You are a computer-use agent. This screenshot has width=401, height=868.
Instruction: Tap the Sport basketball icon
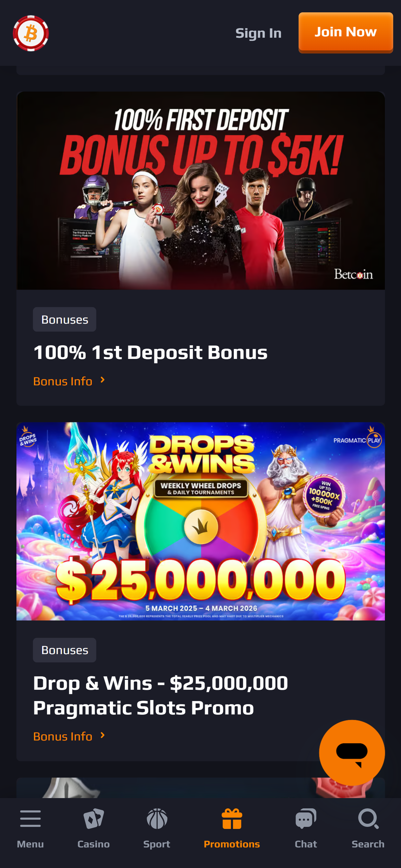pos(157,819)
